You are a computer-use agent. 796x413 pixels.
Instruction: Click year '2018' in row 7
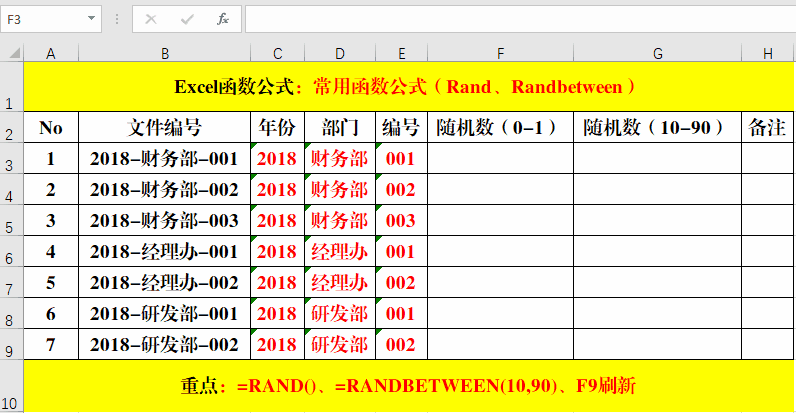[277, 282]
